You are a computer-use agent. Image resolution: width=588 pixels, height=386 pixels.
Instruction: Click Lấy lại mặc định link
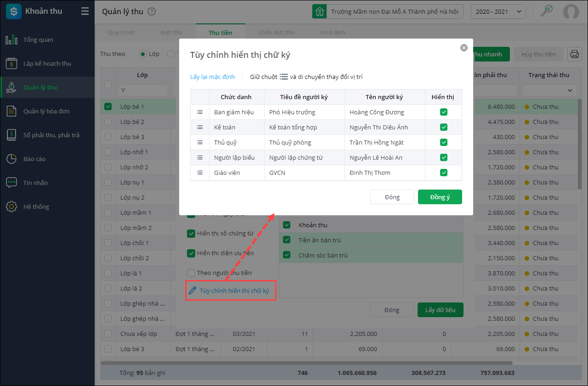[212, 77]
